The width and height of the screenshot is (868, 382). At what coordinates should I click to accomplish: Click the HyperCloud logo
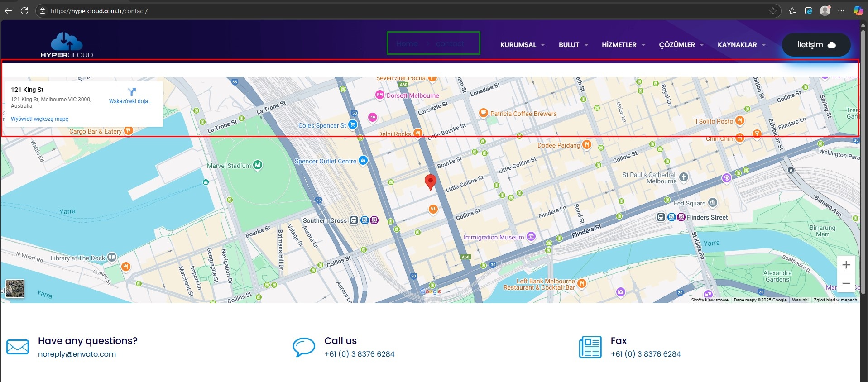pyautogui.click(x=67, y=45)
